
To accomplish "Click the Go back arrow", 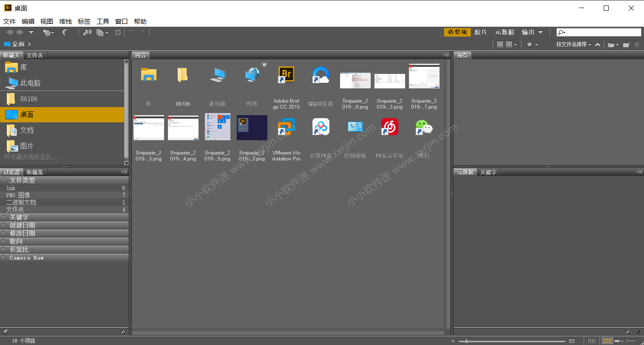I will pyautogui.click(x=9, y=32).
